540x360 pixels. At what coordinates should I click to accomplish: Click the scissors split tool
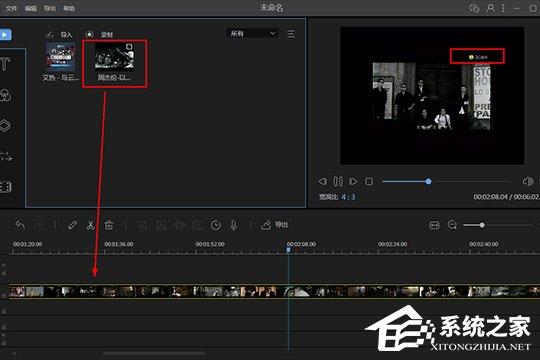91,225
